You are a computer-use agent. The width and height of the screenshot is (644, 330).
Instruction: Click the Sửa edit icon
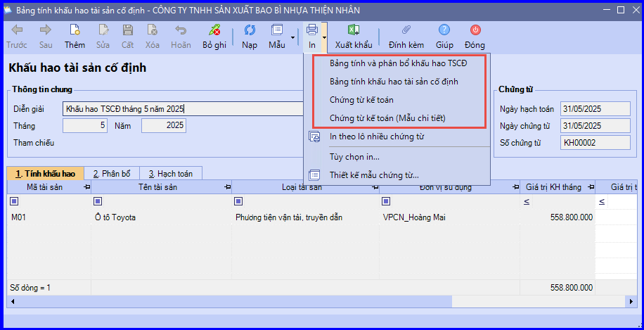(103, 30)
